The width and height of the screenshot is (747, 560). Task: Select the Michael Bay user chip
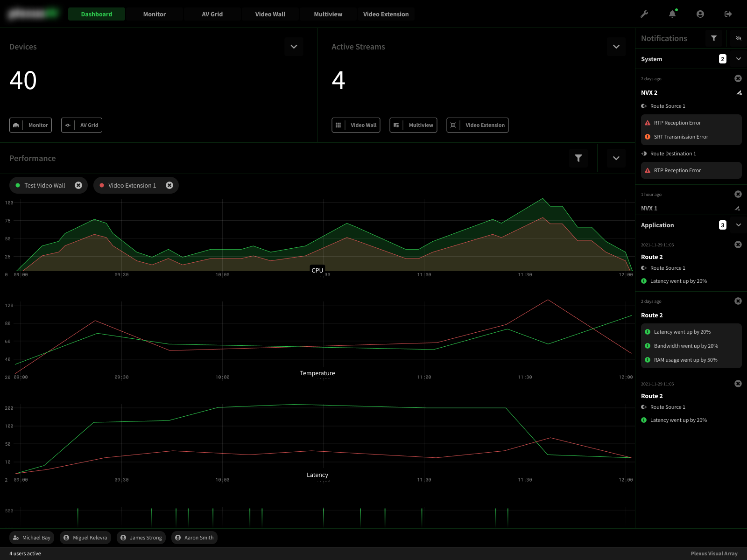tap(32, 538)
